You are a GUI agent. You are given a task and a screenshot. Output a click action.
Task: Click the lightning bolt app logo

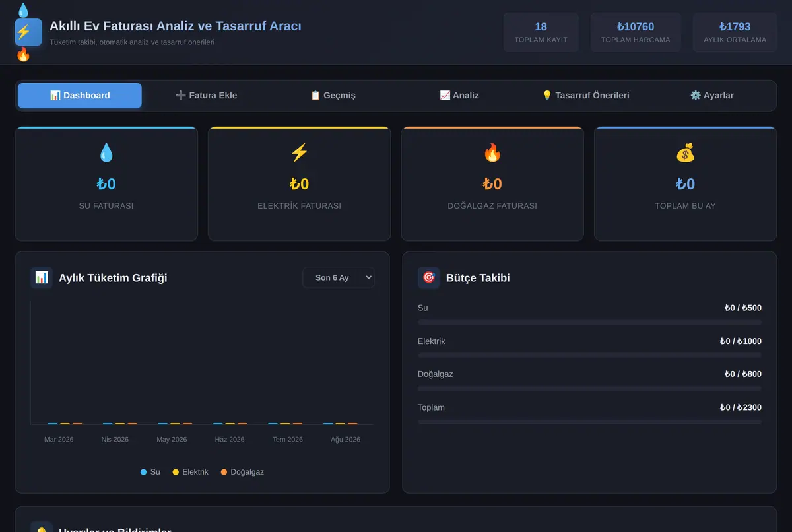(28, 32)
